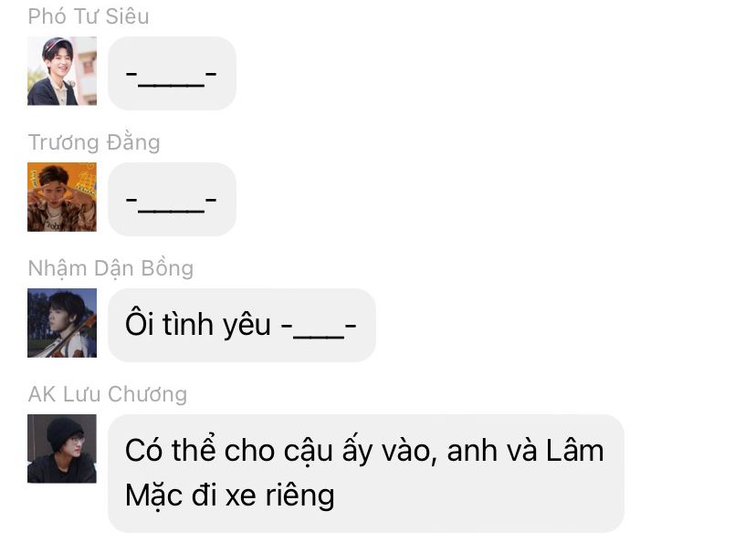The width and height of the screenshot is (756, 542).
Task: Tap the sender name Nhậm Dận Bồng
Action: (110, 268)
